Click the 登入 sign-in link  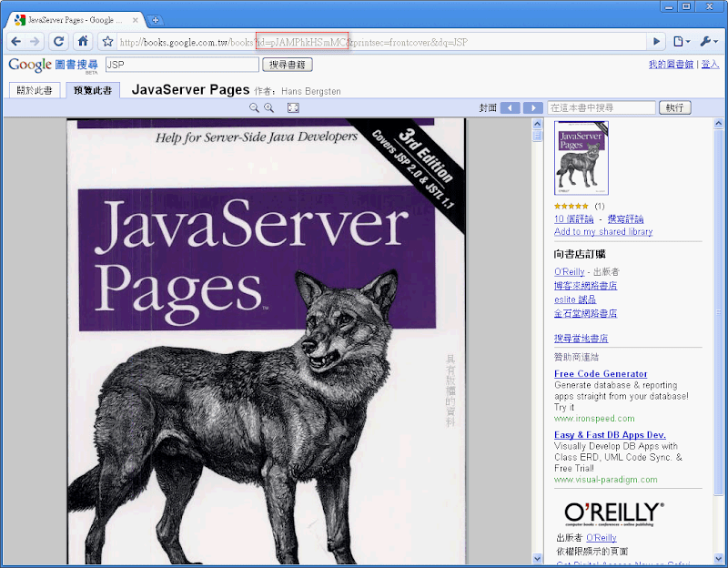pyautogui.click(x=710, y=64)
